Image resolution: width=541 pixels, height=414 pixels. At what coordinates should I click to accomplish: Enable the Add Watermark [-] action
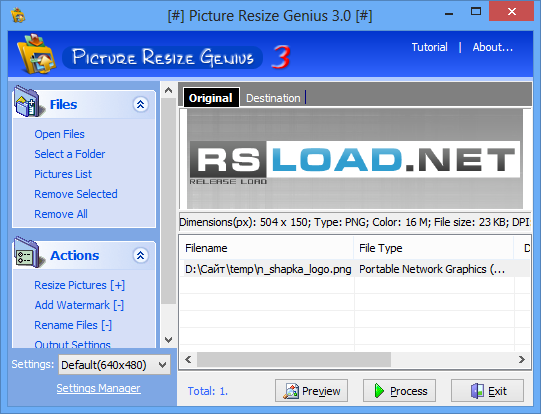point(79,305)
